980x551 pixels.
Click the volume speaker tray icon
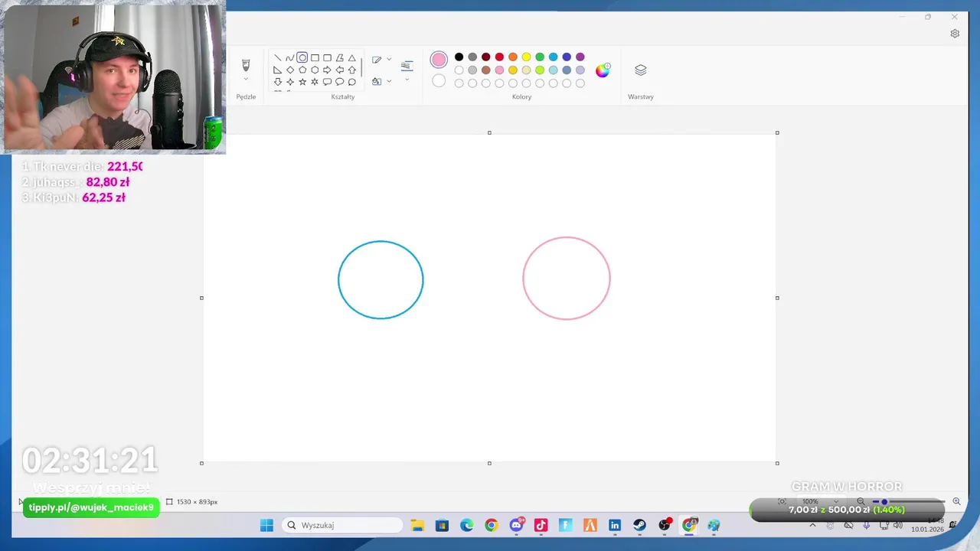pos(897,525)
